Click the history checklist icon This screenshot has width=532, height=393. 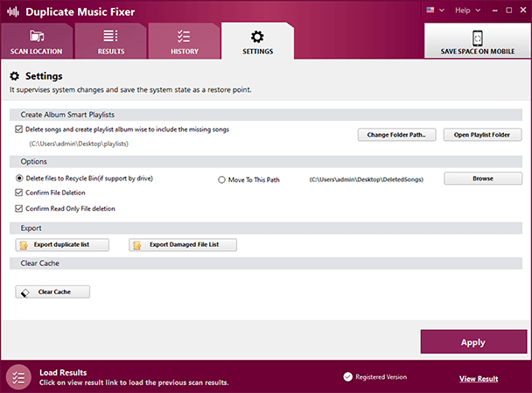(x=184, y=36)
